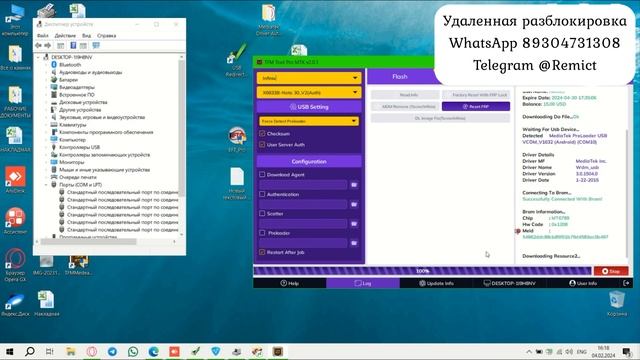640x360 pixels.
Task: Switch to the Log tab in bottom bar
Action: [x=363, y=283]
